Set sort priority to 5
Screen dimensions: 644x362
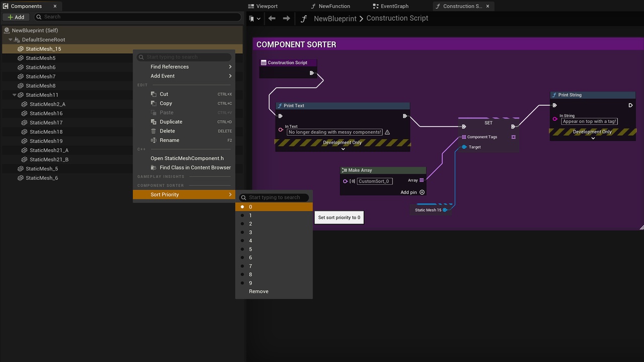pyautogui.click(x=274, y=249)
